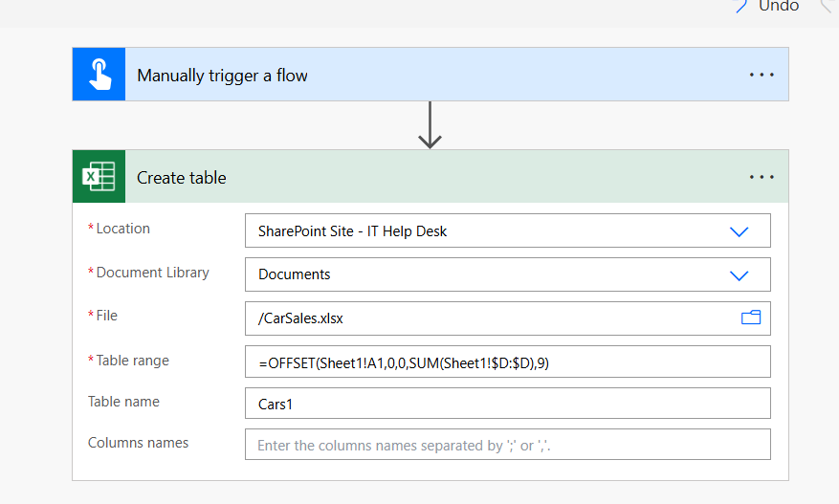Click the Excel icon on Create table
The width and height of the screenshot is (839, 504).
(99, 177)
